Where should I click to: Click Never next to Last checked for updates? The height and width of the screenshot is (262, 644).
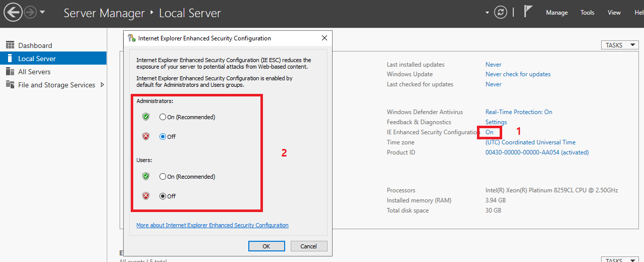[x=494, y=84]
